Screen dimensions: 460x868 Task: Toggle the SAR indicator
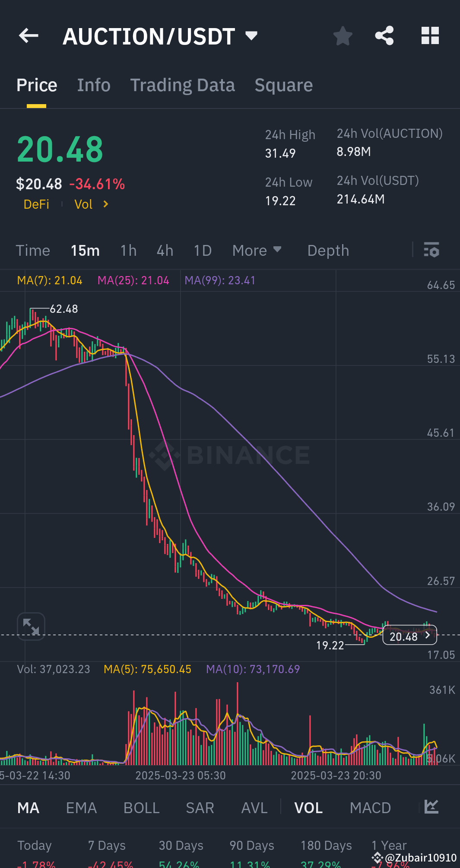200,808
